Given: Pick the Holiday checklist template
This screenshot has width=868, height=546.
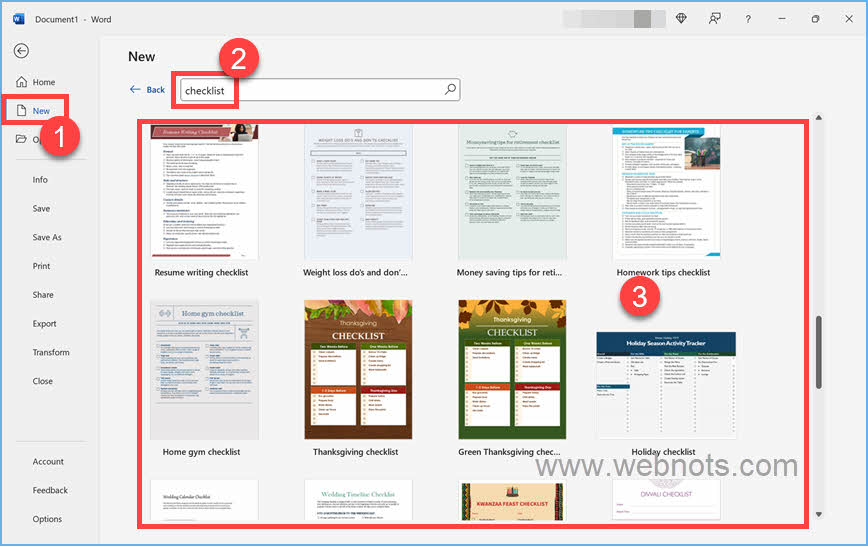Looking at the screenshot, I should 666,385.
